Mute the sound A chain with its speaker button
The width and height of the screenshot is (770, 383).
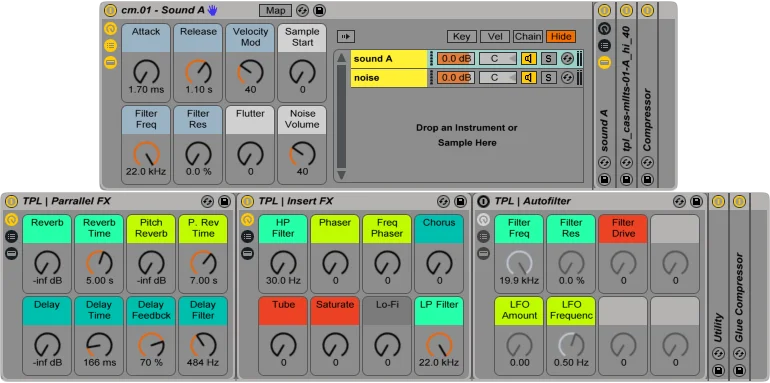[x=529, y=58]
